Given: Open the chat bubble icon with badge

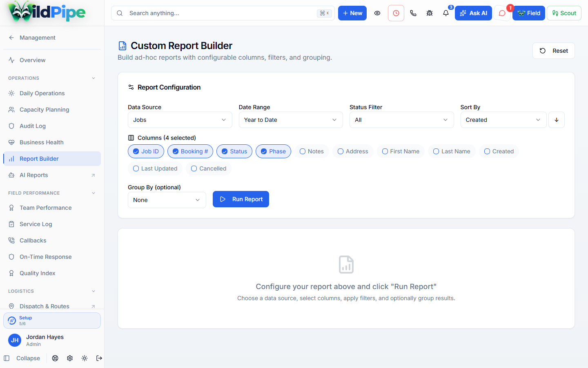Looking at the screenshot, I should tap(502, 13).
